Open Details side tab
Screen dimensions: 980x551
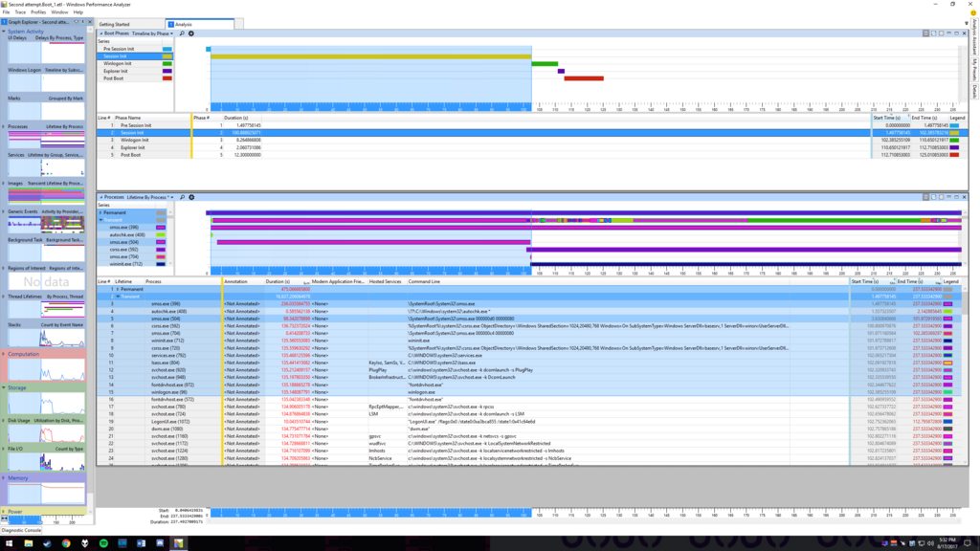974,91
